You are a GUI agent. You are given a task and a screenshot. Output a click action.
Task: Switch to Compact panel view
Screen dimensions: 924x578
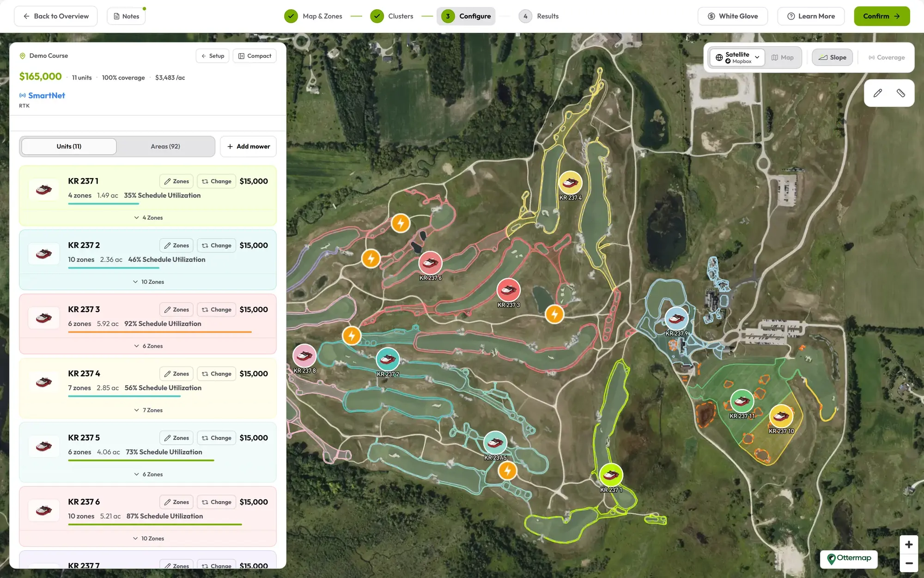pyautogui.click(x=255, y=56)
